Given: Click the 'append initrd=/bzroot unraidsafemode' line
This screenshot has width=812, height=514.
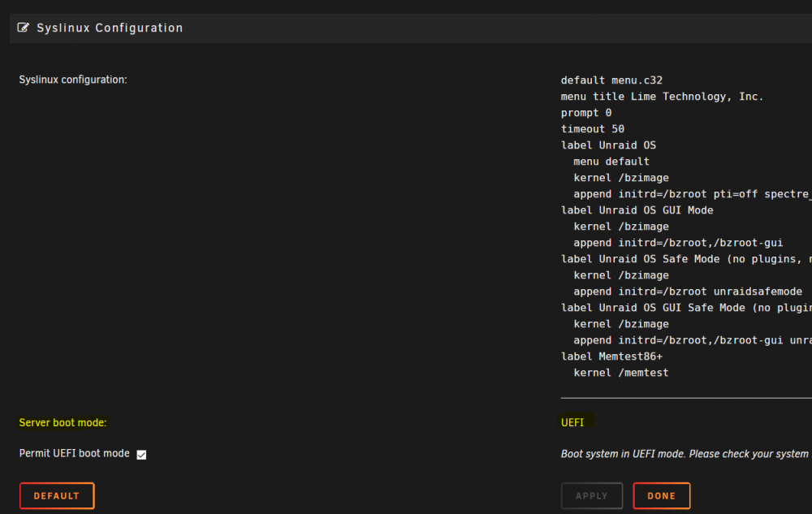Looking at the screenshot, I should click(x=688, y=292).
